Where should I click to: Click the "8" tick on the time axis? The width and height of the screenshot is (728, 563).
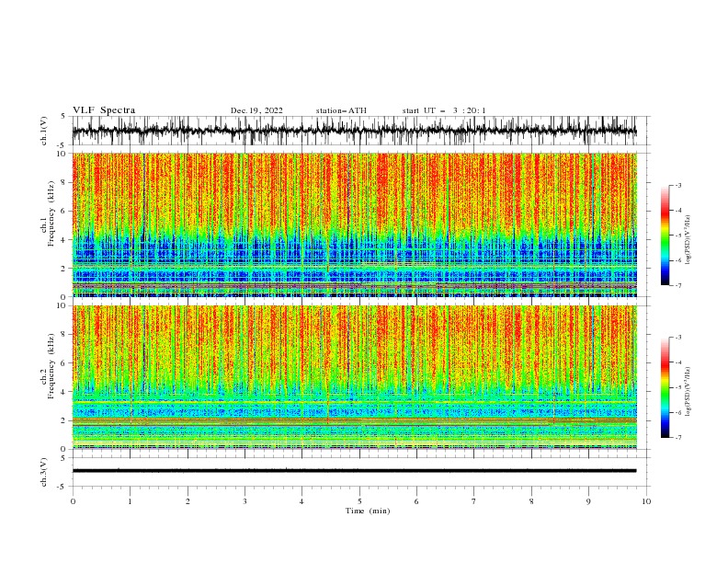531,501
